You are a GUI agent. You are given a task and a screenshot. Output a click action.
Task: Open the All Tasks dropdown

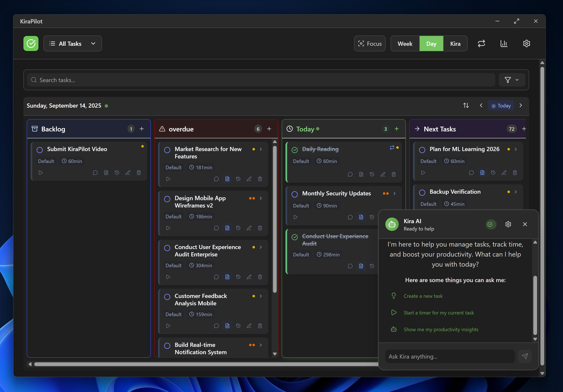(73, 44)
